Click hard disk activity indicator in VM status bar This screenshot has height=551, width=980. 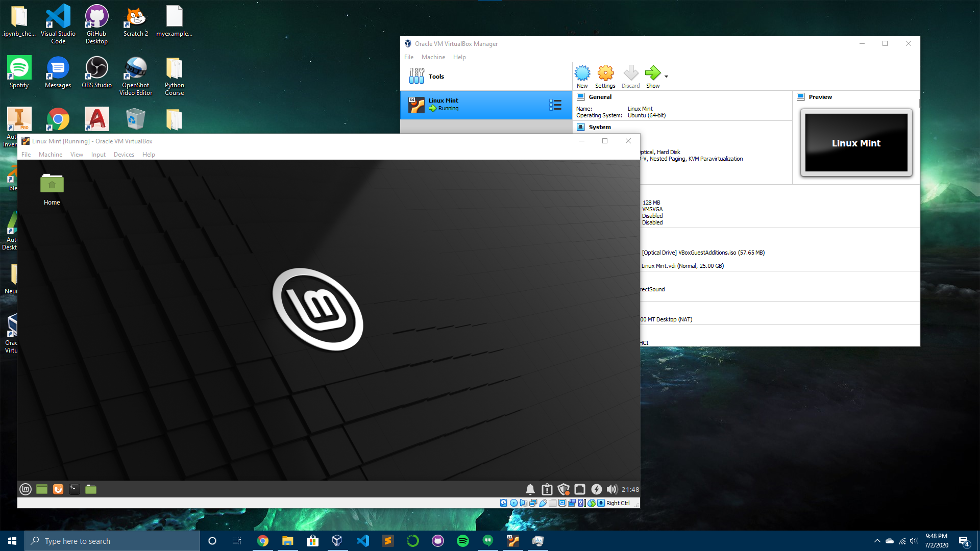[x=504, y=503]
